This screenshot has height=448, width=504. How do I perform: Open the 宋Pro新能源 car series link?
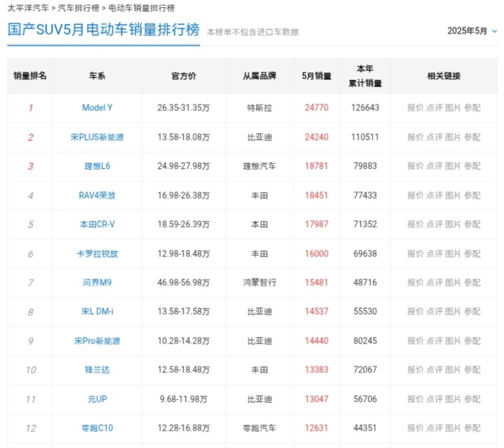coord(97,341)
